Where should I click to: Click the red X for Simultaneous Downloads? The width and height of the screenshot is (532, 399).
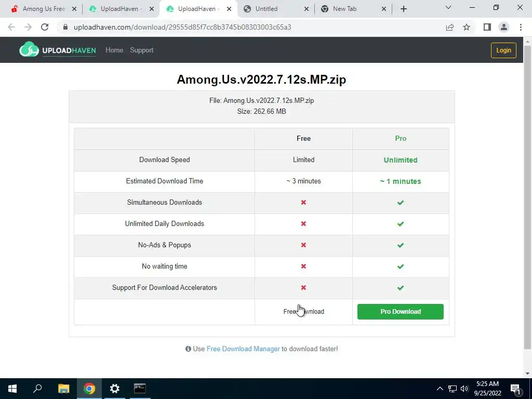pyautogui.click(x=303, y=202)
